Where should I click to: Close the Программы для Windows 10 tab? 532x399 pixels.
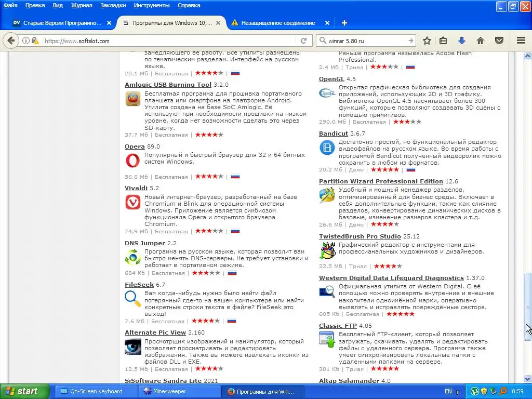(218, 23)
